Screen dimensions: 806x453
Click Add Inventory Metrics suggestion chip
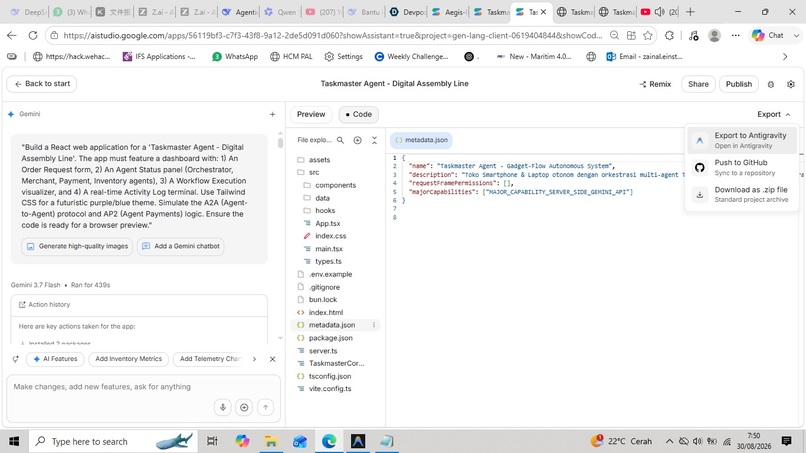129,359
